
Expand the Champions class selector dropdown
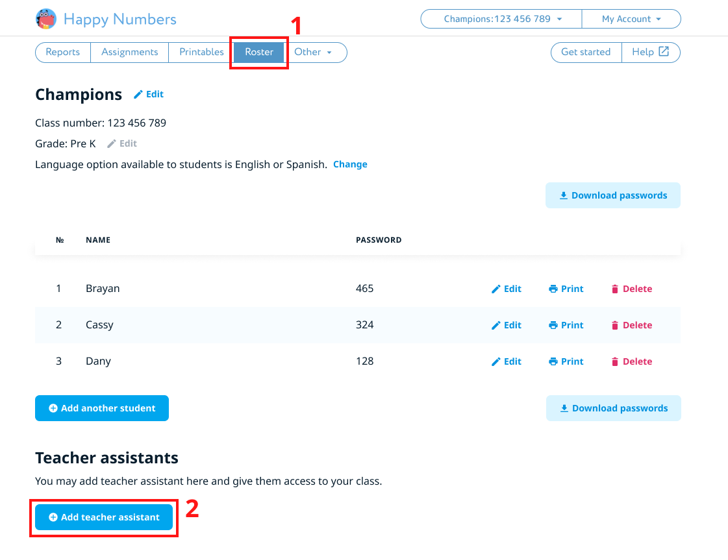501,19
